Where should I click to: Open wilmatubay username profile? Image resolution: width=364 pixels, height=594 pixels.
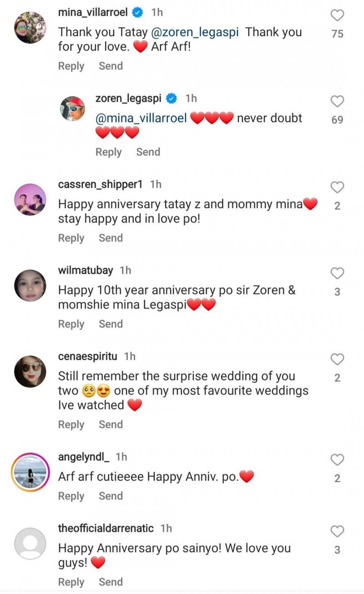point(86,270)
